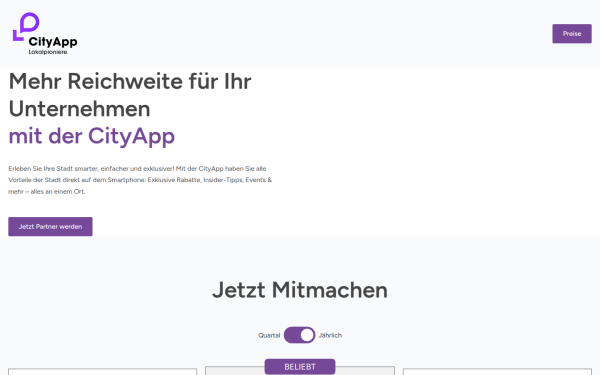Image resolution: width=600 pixels, height=375 pixels.
Task: Toggle the Quartal/Jährlich billing switch
Action: click(x=299, y=335)
